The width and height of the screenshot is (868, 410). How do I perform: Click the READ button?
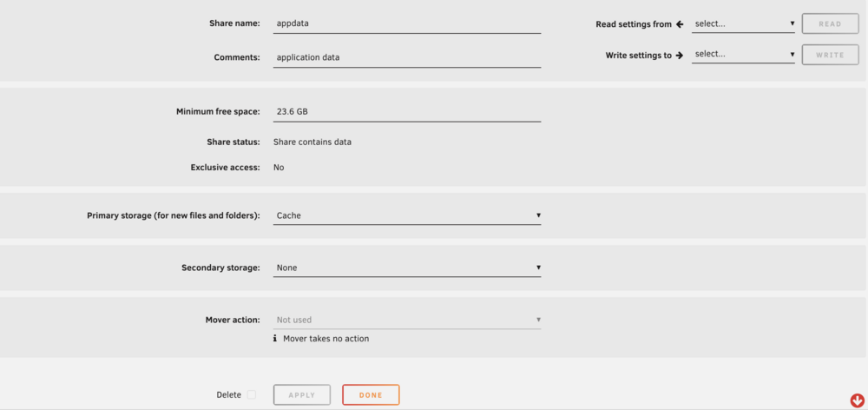coord(830,23)
